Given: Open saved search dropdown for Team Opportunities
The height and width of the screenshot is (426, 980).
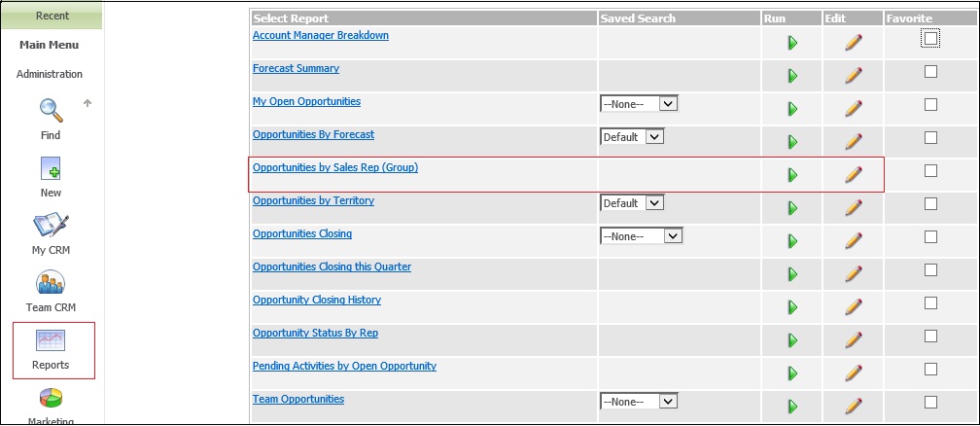Looking at the screenshot, I should click(x=639, y=402).
